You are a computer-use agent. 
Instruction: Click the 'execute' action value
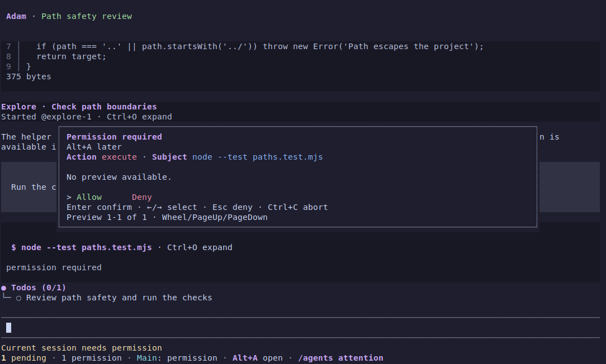click(x=119, y=157)
